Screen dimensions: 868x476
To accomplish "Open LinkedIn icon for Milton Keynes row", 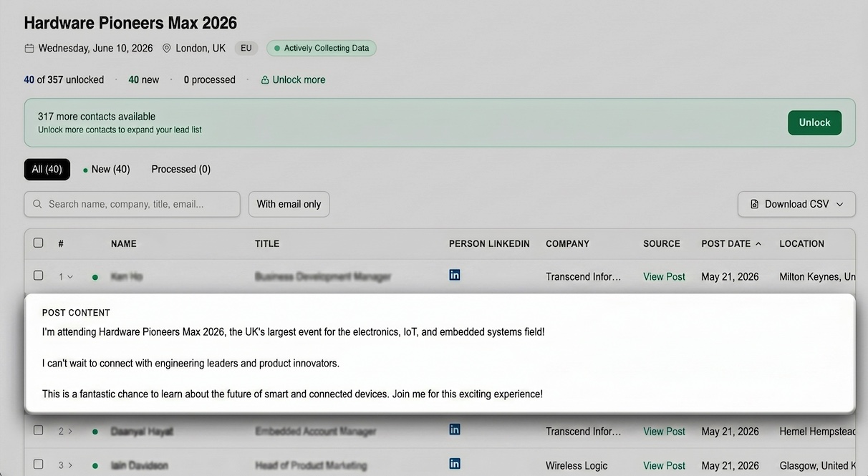I will [455, 275].
